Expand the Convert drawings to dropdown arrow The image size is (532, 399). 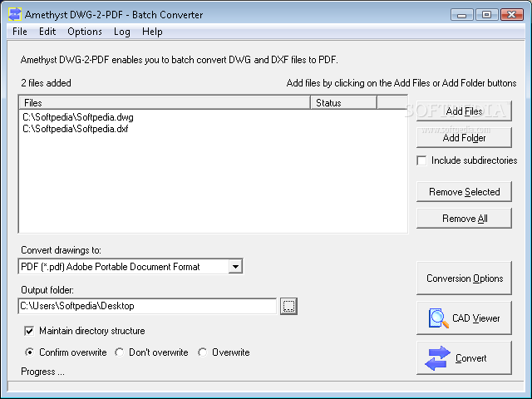(235, 267)
